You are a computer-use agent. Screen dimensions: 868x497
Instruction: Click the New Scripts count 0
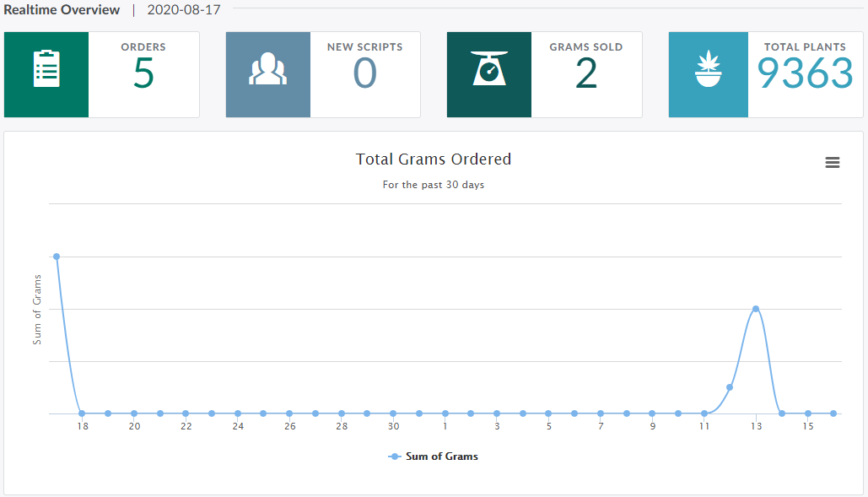point(364,74)
